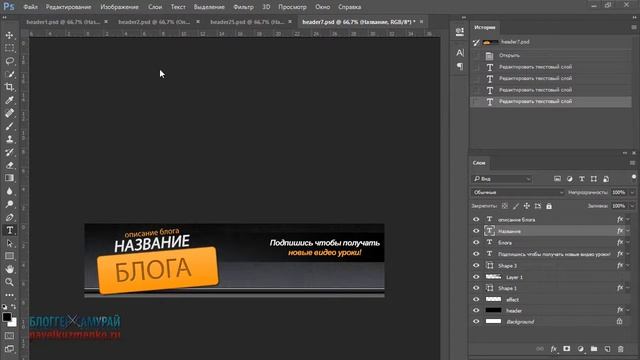The height and width of the screenshot is (360, 640).
Task: Click the Add layer mask icon
Action: tap(567, 349)
